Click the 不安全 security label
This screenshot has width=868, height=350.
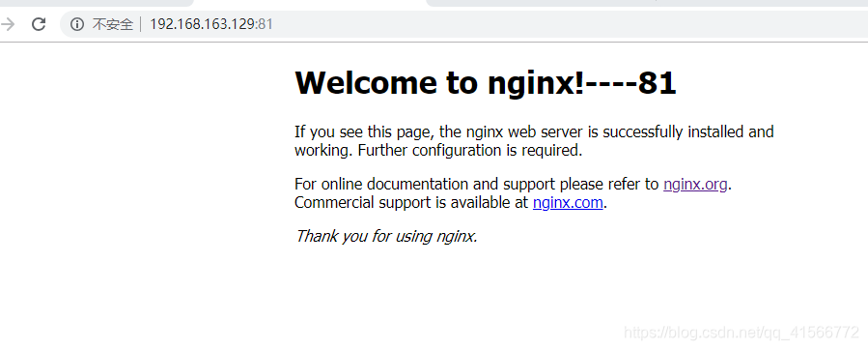pyautogui.click(x=112, y=24)
